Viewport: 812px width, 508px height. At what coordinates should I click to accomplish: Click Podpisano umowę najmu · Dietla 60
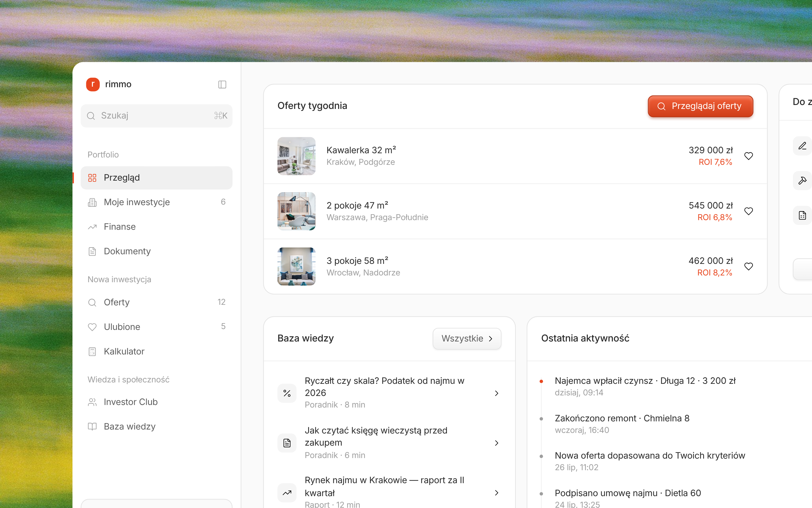click(x=628, y=499)
